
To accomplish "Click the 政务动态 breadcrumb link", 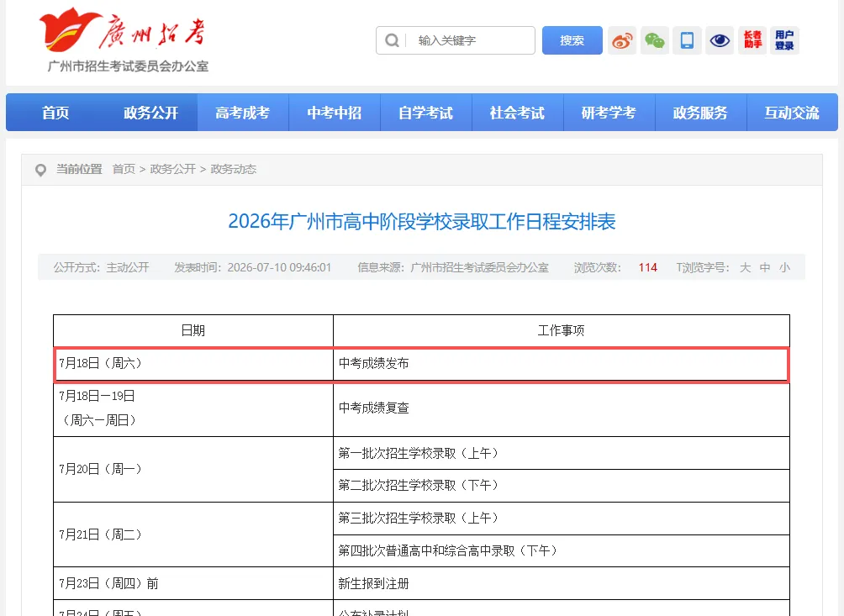I will [233, 169].
